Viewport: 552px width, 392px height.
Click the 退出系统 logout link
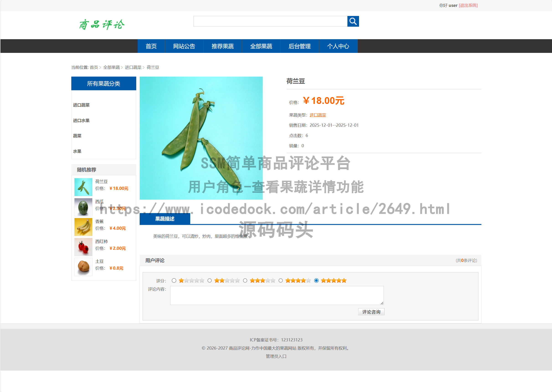pyautogui.click(x=468, y=5)
